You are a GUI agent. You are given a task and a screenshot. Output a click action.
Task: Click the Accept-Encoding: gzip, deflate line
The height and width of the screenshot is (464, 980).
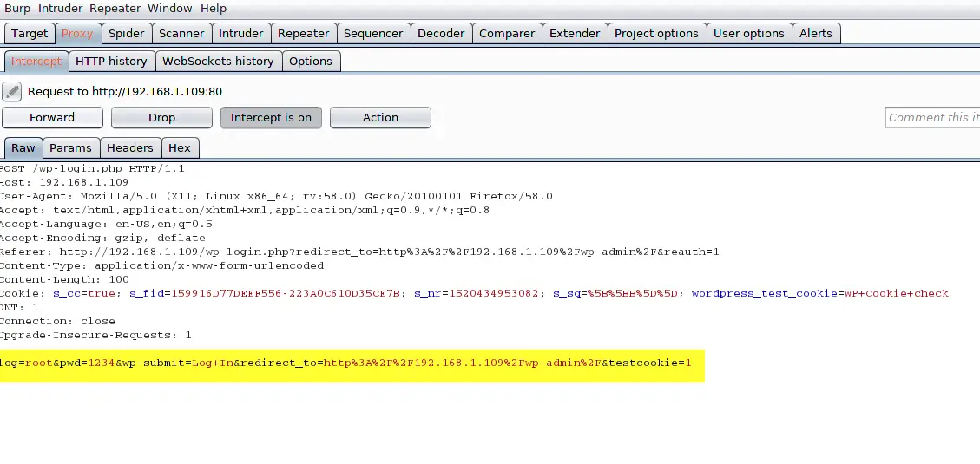(x=102, y=238)
